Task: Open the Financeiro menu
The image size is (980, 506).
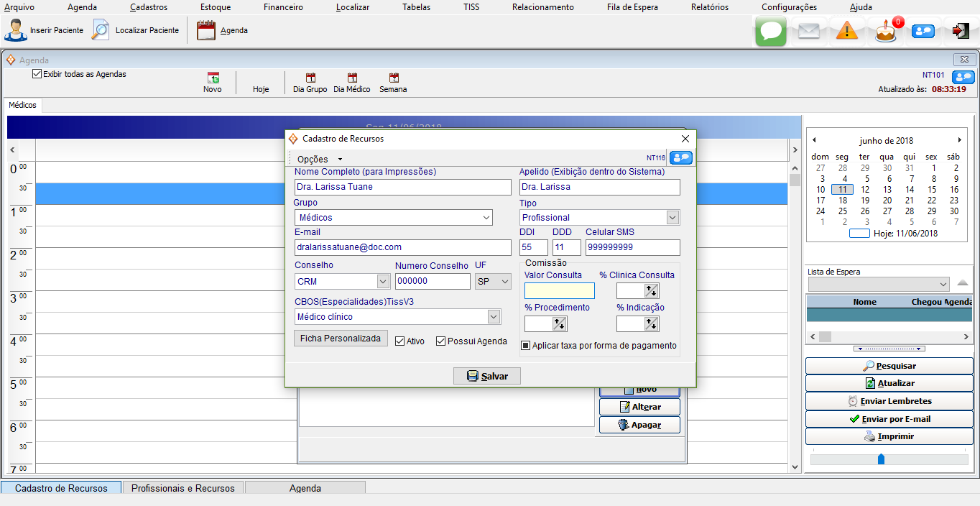Action: (283, 7)
